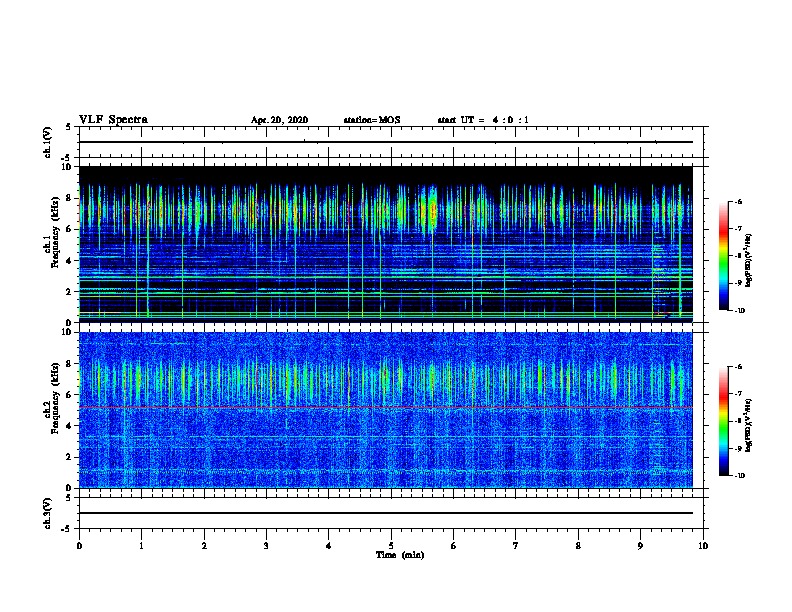Screen dimensions: 792x612
Task: Click the "5" tick on the time axis
Action: pos(391,546)
